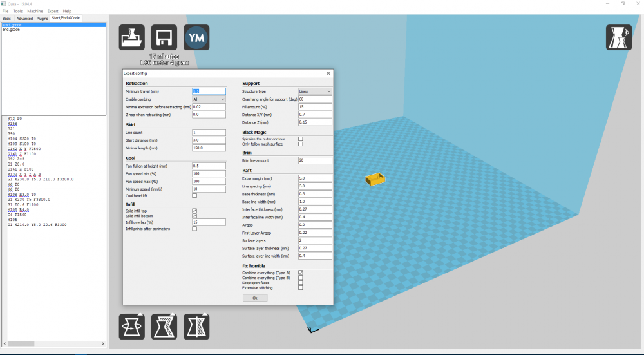Select the Scale tool icon

(x=164, y=327)
